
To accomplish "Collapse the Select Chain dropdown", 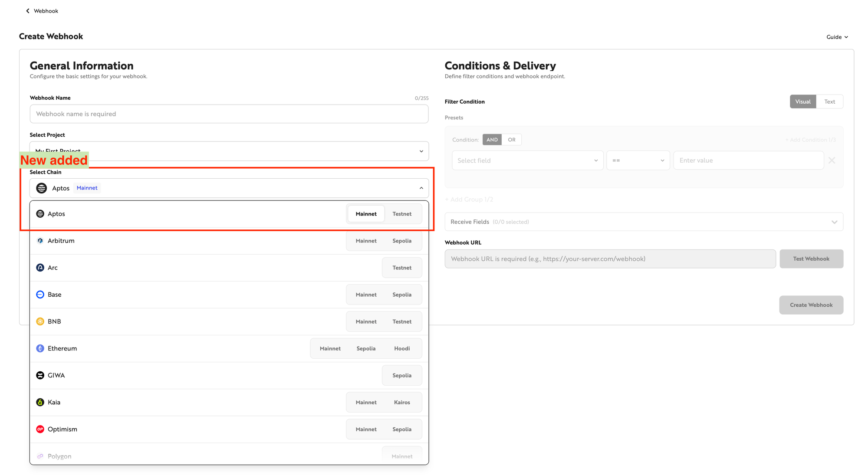I will (x=421, y=188).
